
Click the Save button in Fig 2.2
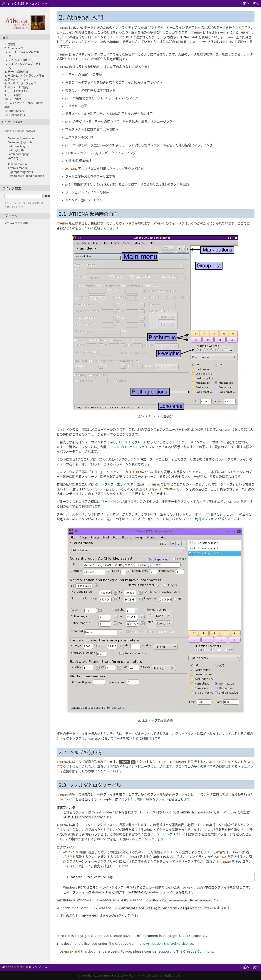click(x=163, y=543)
